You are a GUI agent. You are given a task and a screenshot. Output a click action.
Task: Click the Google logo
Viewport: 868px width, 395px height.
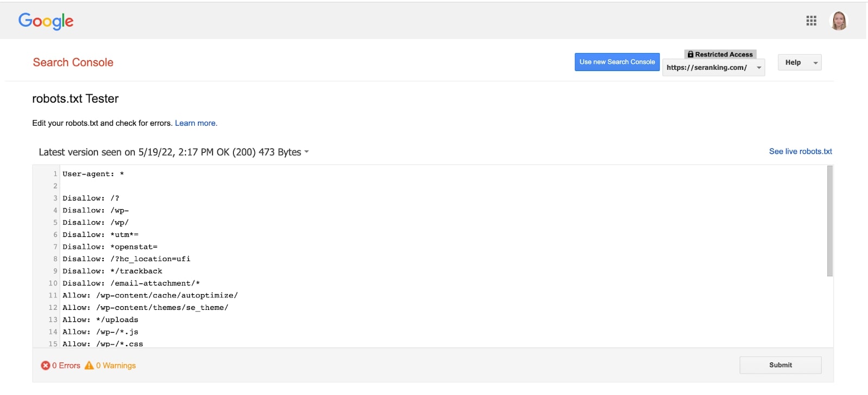point(46,21)
